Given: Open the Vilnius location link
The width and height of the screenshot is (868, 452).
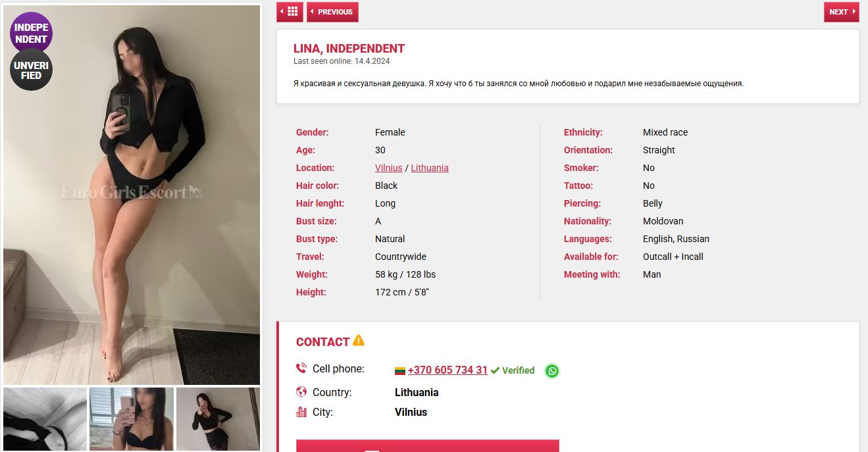Looking at the screenshot, I should pos(388,168).
